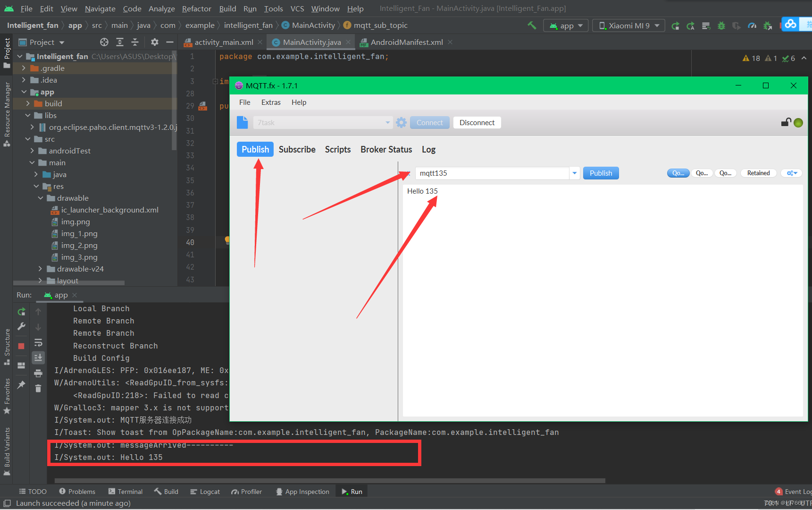Click the Disconnect button
The image size is (812, 510).
pyautogui.click(x=477, y=123)
